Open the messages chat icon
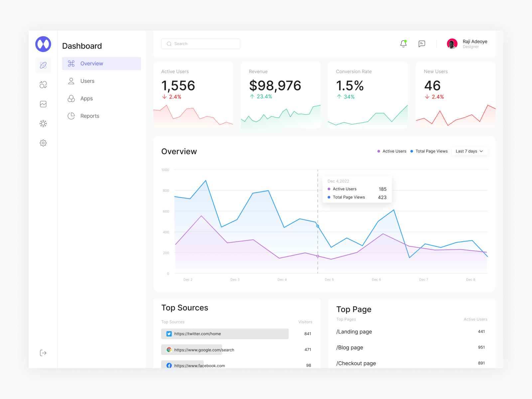Screen dimensions: 532x399 click(422, 44)
